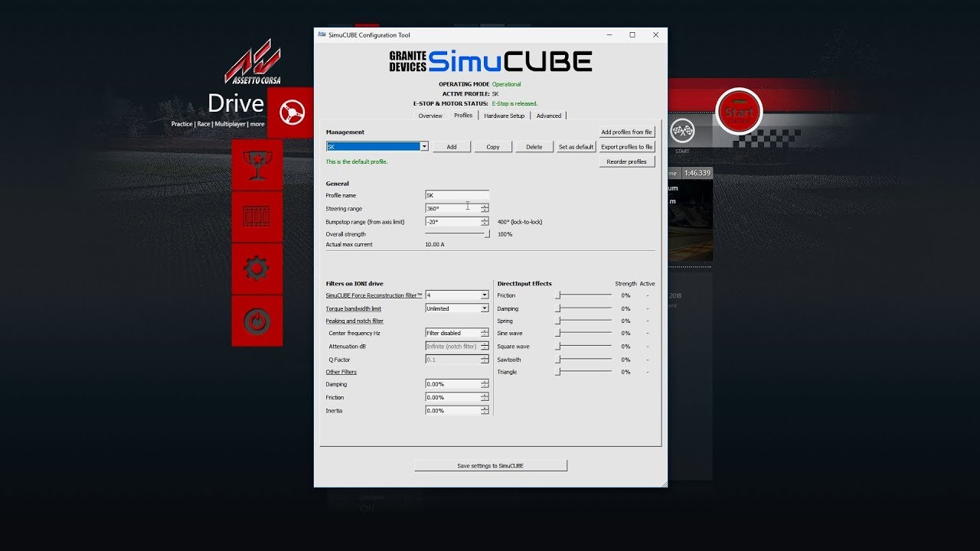Click the Add profile button
Viewport: 980px width, 551px height.
(x=452, y=147)
